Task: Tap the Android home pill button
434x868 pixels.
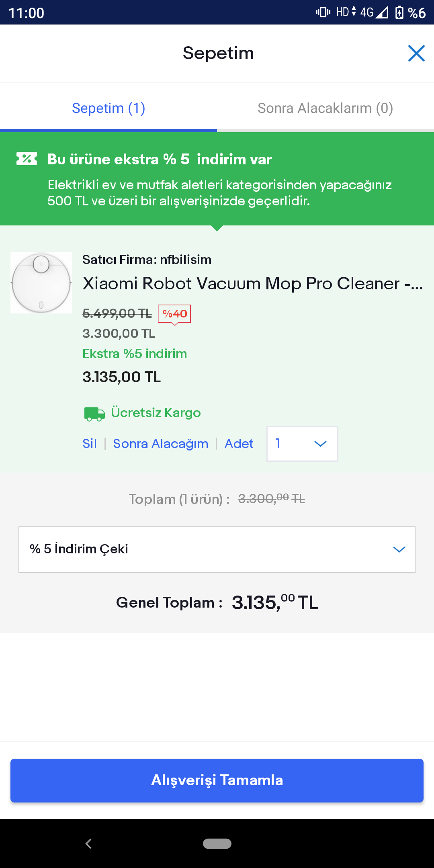Action: pos(217,843)
